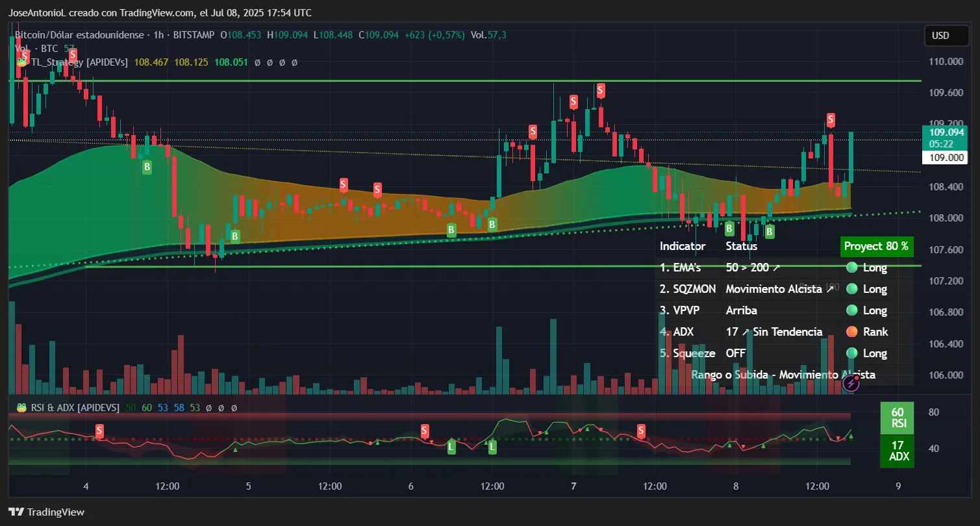Viewport: 980px width, 526px height.
Task: Click the '17 Sin Tendencia' status cell
Action: [x=774, y=332]
